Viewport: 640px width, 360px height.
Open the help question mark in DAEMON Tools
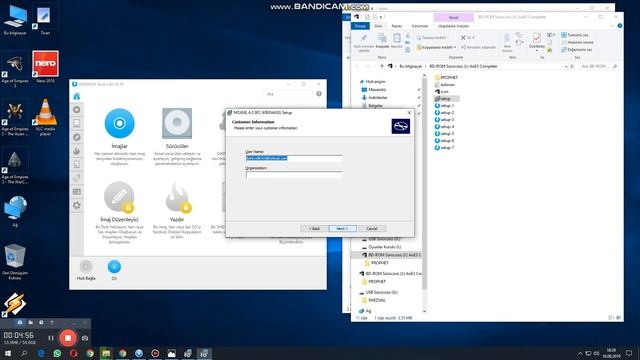click(x=319, y=94)
